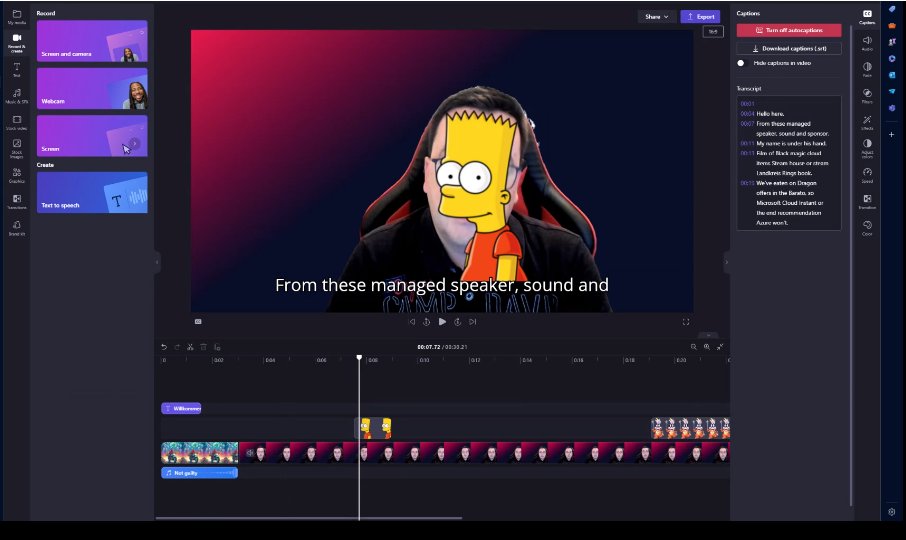Select the Bart Simpson sticker clip at playhead
The image size is (906, 540).
(x=373, y=429)
